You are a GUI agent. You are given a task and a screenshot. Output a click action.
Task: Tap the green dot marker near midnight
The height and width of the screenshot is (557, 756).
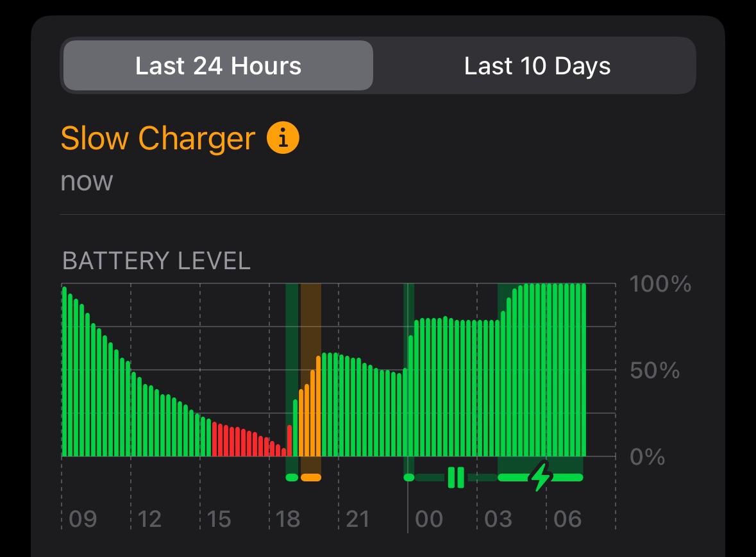point(408,477)
